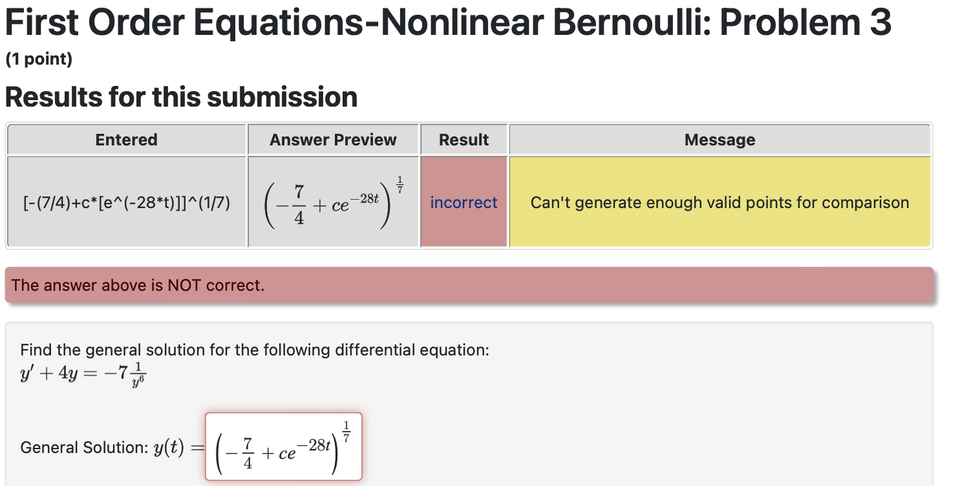Click the Results for this submission heading
The image size is (980, 486).
[181, 97]
